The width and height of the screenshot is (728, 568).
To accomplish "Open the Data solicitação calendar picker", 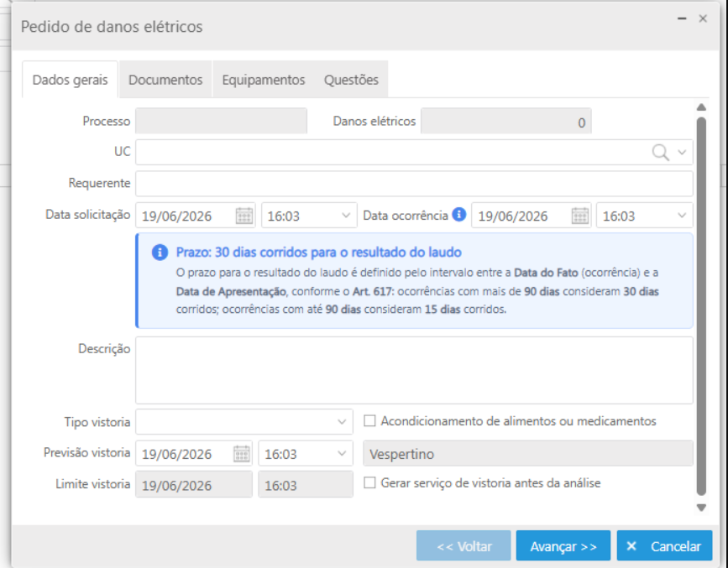I will pyautogui.click(x=244, y=216).
